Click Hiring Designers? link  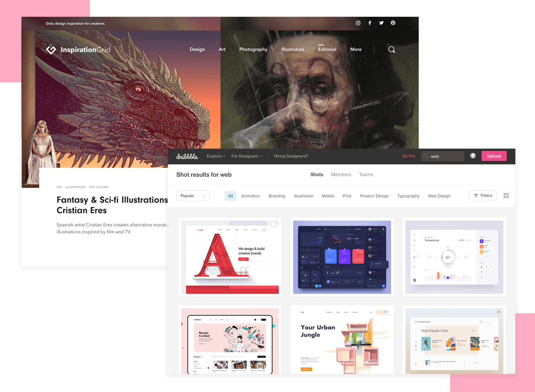(x=291, y=156)
